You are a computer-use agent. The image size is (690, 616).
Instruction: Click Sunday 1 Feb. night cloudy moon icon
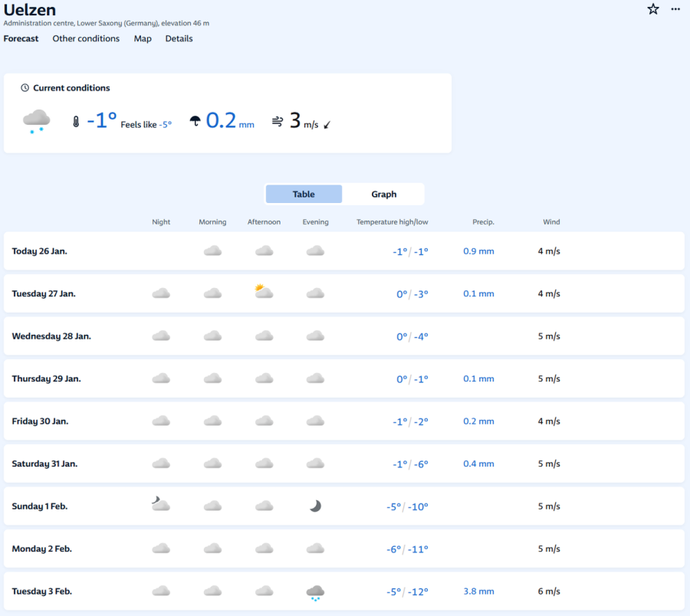coord(160,504)
